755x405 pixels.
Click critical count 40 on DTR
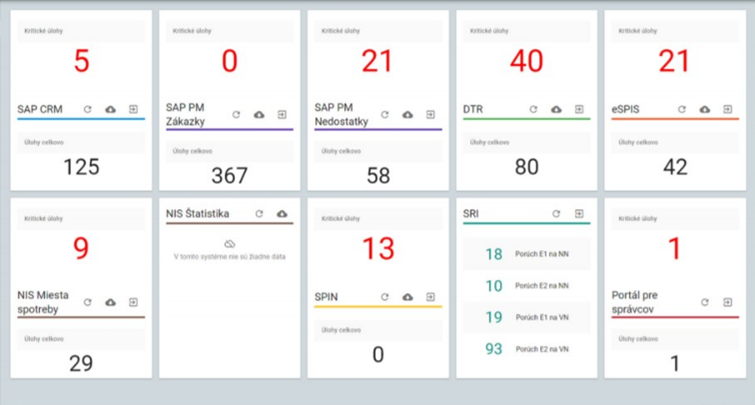[527, 61]
